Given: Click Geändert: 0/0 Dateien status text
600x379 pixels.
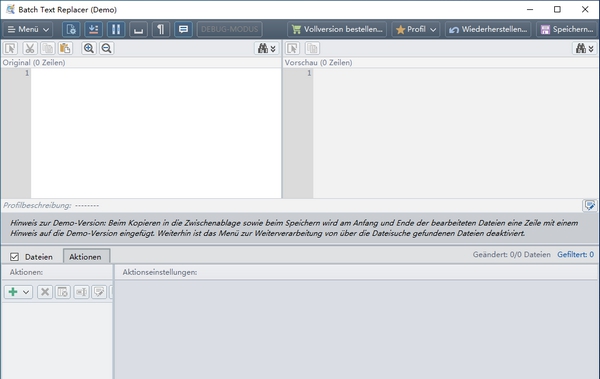Looking at the screenshot, I should pyautogui.click(x=512, y=255).
